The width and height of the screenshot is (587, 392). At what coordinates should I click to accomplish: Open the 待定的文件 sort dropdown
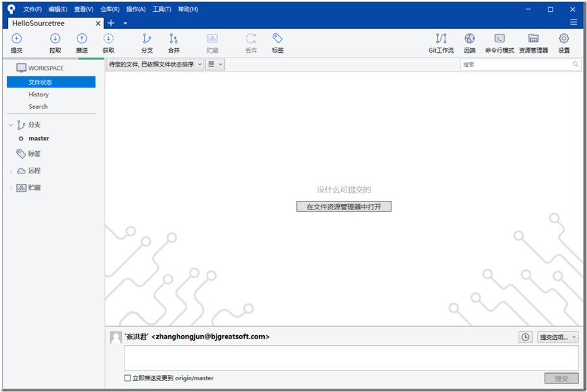pyautogui.click(x=155, y=65)
